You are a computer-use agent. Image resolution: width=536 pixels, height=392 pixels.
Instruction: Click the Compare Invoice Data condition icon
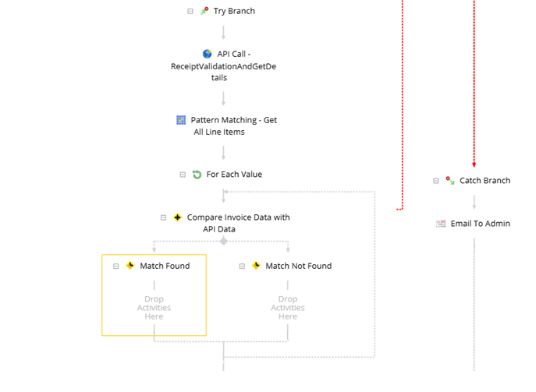coord(177,217)
